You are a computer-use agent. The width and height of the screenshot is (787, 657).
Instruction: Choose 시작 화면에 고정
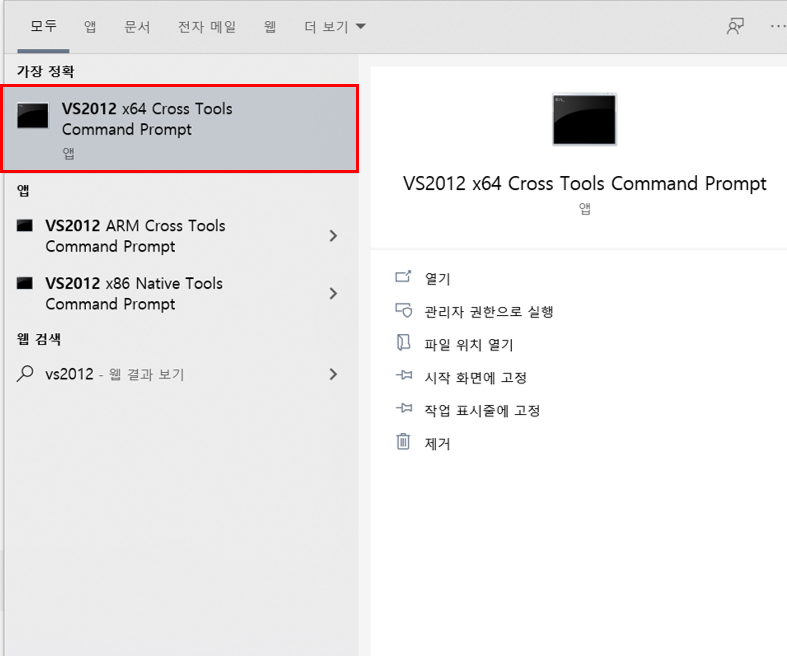point(476,377)
